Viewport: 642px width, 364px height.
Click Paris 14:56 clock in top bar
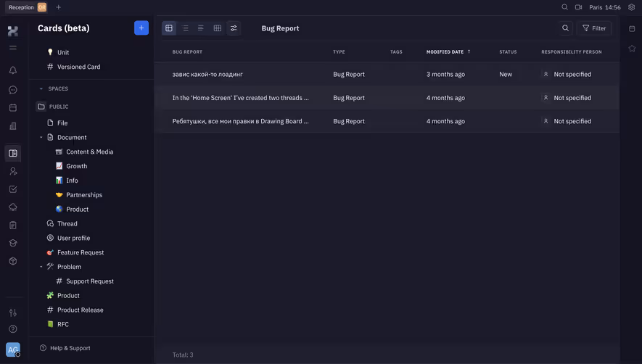pyautogui.click(x=605, y=7)
